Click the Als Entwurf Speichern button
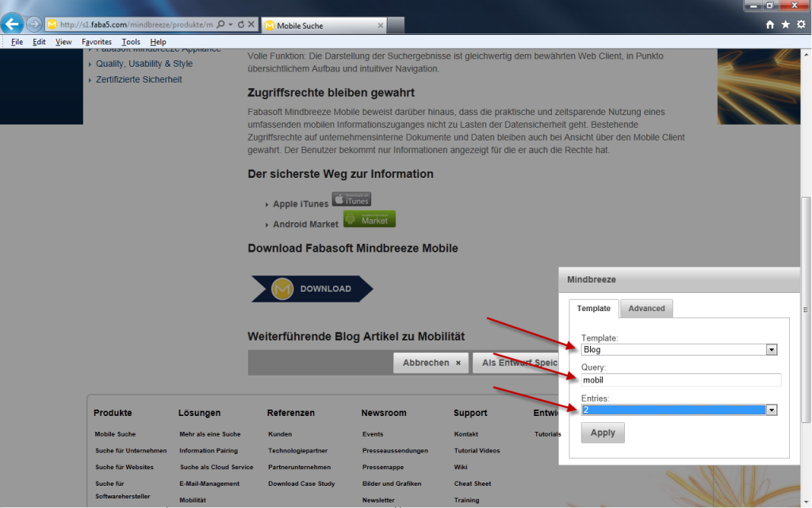Viewport: 812px width, 508px height. click(515, 363)
